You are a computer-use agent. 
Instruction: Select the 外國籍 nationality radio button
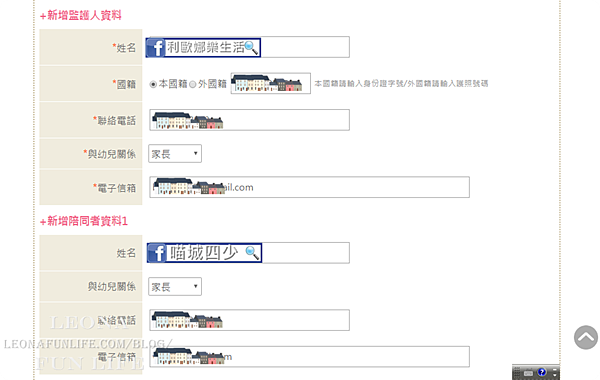pyautogui.click(x=193, y=84)
